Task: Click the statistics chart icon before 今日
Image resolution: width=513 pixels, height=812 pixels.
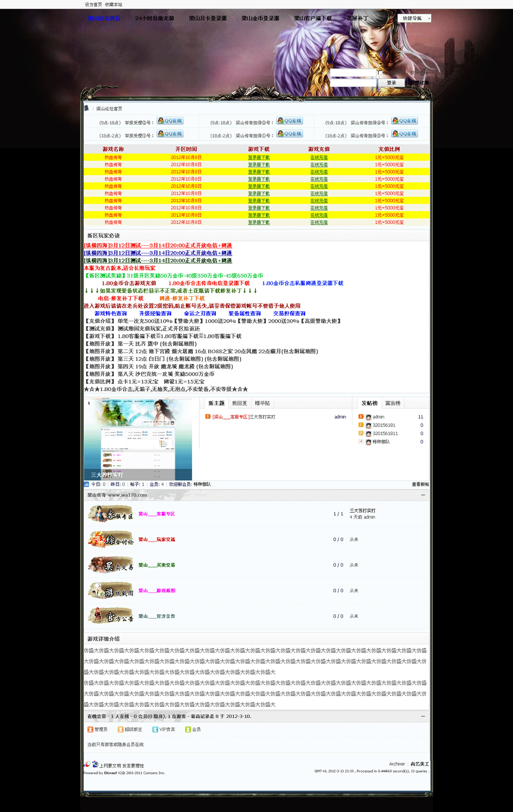Action: 86,484
